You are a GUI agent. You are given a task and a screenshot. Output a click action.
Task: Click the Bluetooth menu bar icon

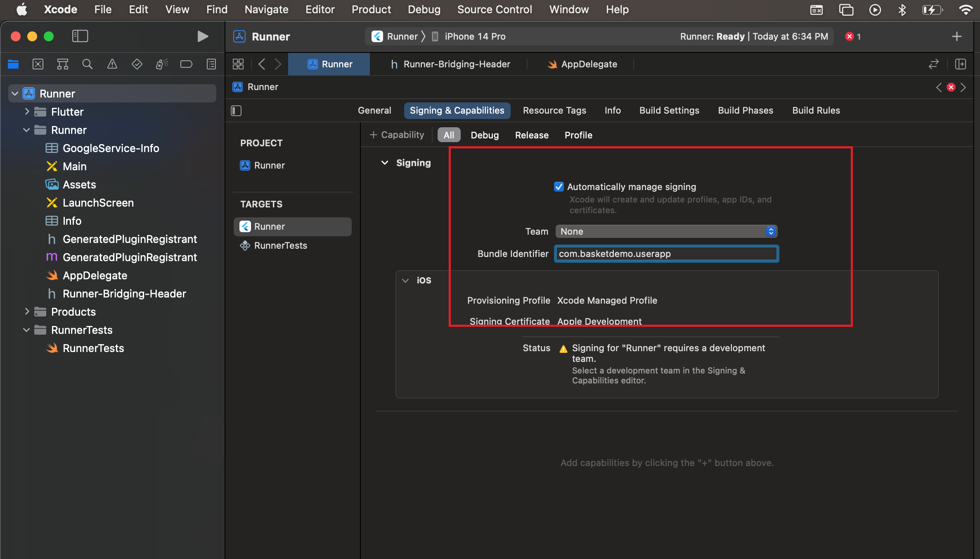[x=902, y=10]
